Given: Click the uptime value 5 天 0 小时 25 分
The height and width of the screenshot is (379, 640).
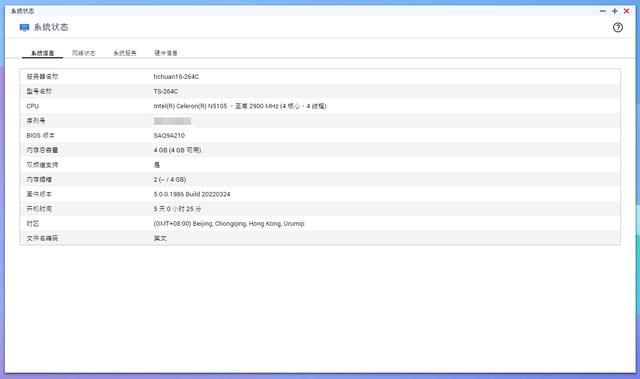Looking at the screenshot, I should 178,209.
